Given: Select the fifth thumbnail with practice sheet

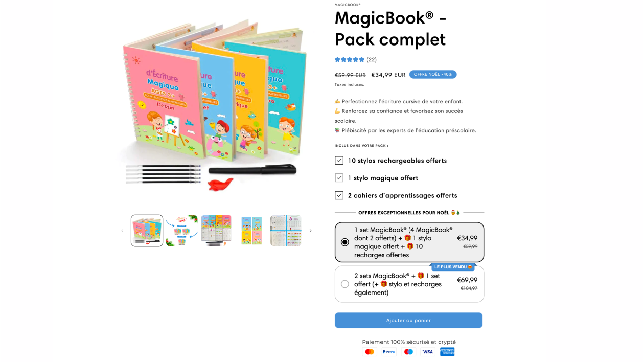Looking at the screenshot, I should click(286, 231).
